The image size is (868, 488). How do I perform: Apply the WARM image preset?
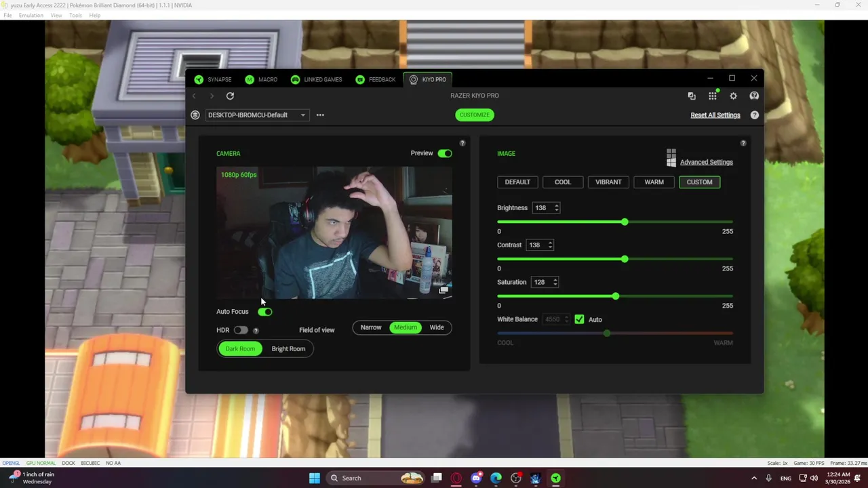click(x=654, y=182)
